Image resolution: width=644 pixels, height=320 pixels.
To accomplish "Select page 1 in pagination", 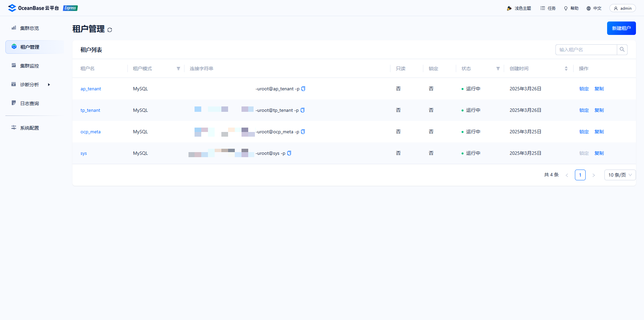I will point(580,175).
